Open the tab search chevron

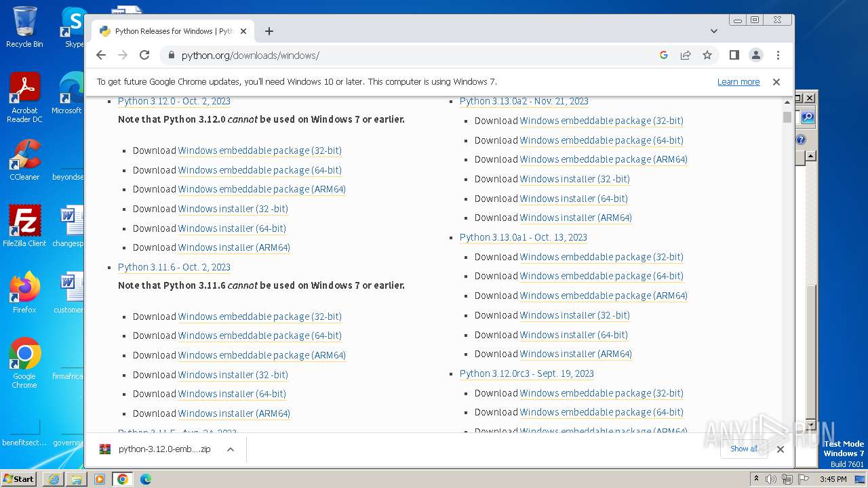click(713, 31)
